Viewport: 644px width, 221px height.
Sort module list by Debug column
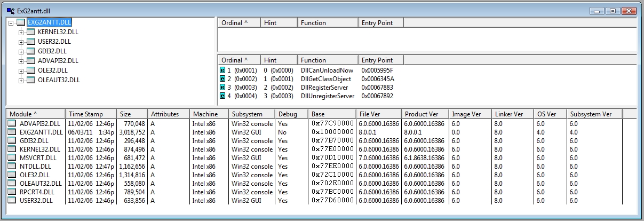[291, 114]
